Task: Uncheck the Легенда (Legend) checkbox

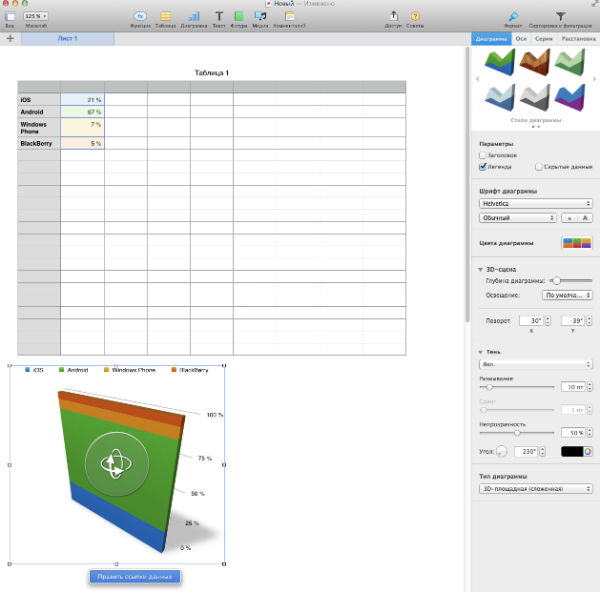Action: click(x=483, y=167)
